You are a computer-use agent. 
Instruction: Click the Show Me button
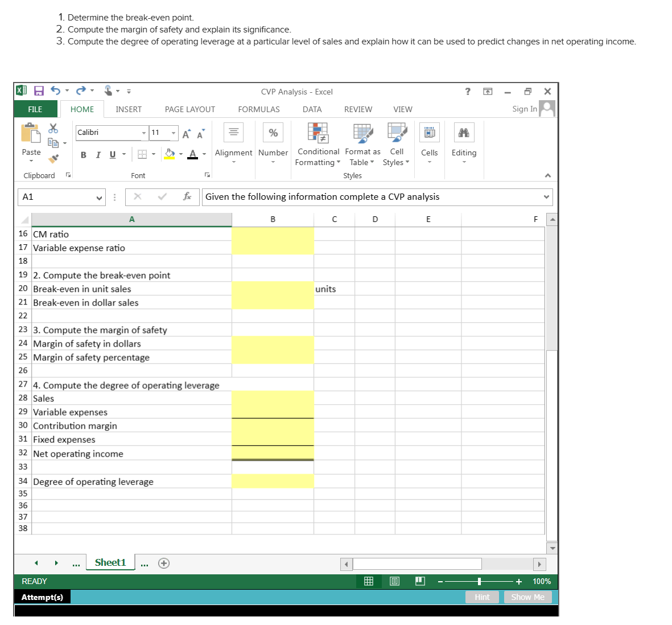pyautogui.click(x=528, y=597)
